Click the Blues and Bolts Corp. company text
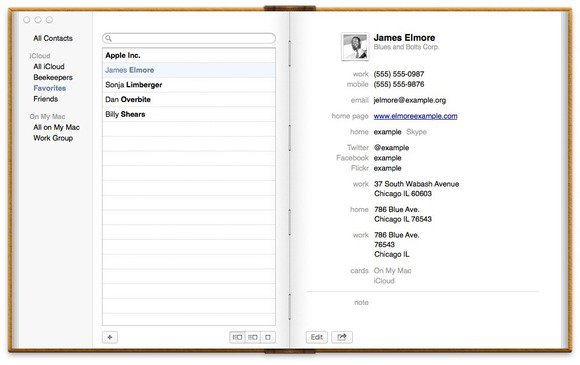Screen dimensions: 580x365 point(406,47)
